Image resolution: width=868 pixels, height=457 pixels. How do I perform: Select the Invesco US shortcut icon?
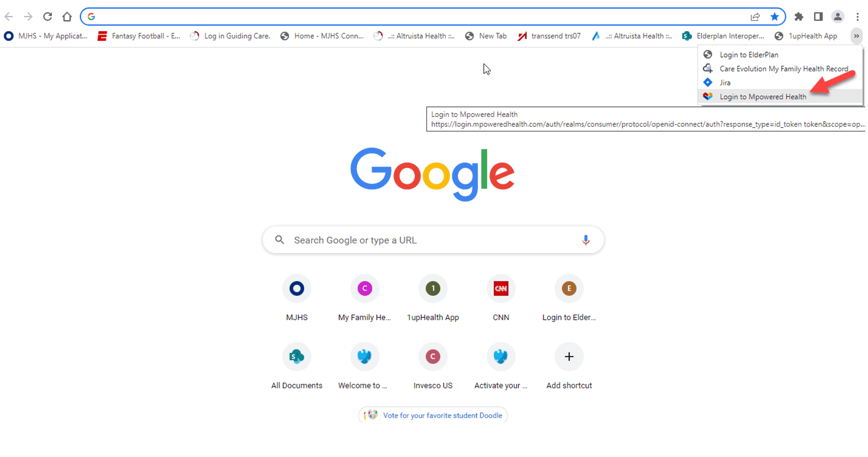tap(432, 356)
